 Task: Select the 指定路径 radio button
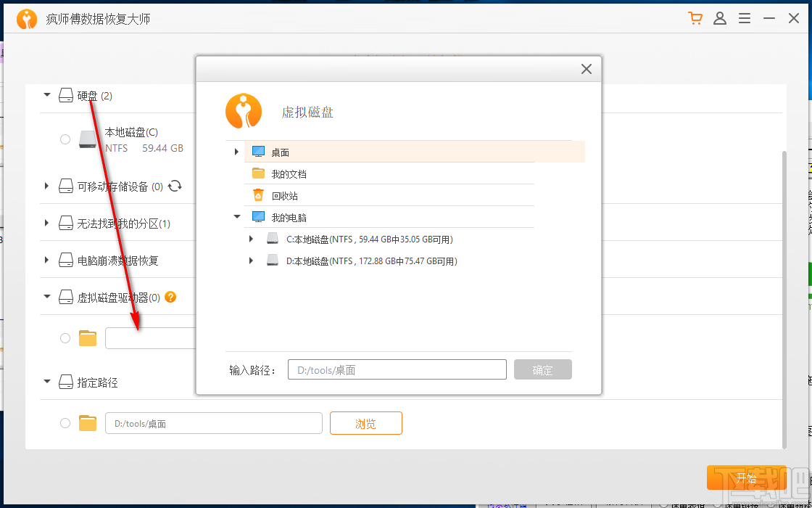coord(65,423)
